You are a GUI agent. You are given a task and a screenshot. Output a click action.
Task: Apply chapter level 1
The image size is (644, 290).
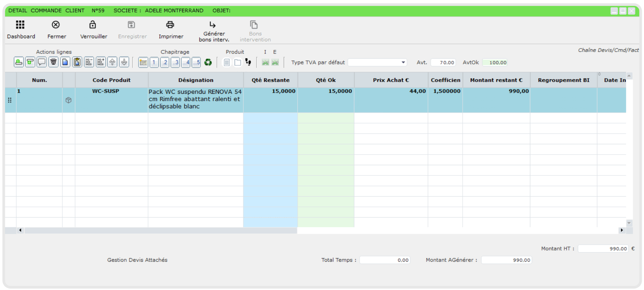(154, 63)
